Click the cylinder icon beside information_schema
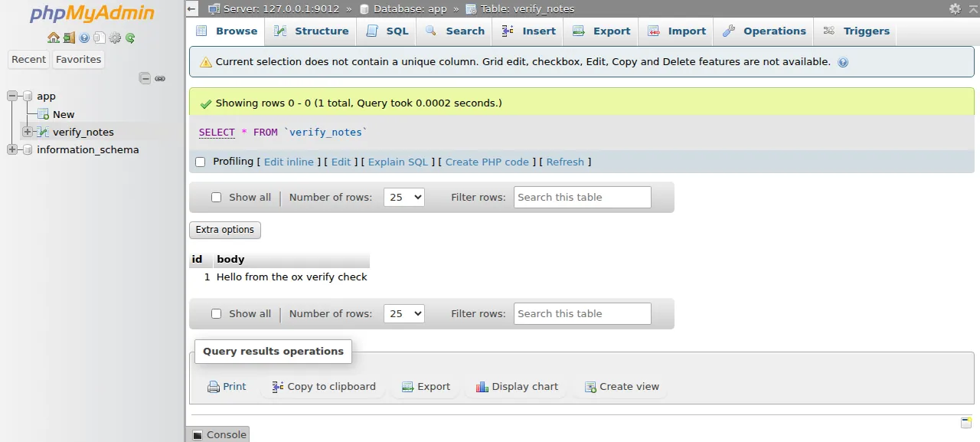This screenshot has width=980, height=442. pyautogui.click(x=28, y=149)
